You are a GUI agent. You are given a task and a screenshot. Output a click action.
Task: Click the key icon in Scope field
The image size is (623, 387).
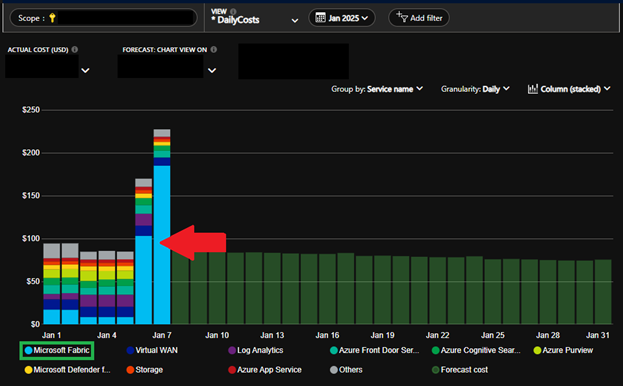(52, 18)
